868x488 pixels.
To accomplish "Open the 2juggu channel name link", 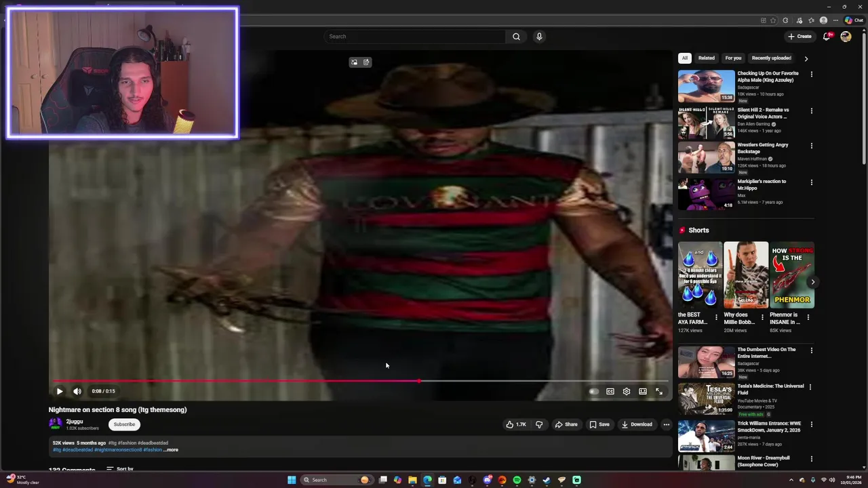I will click(75, 422).
